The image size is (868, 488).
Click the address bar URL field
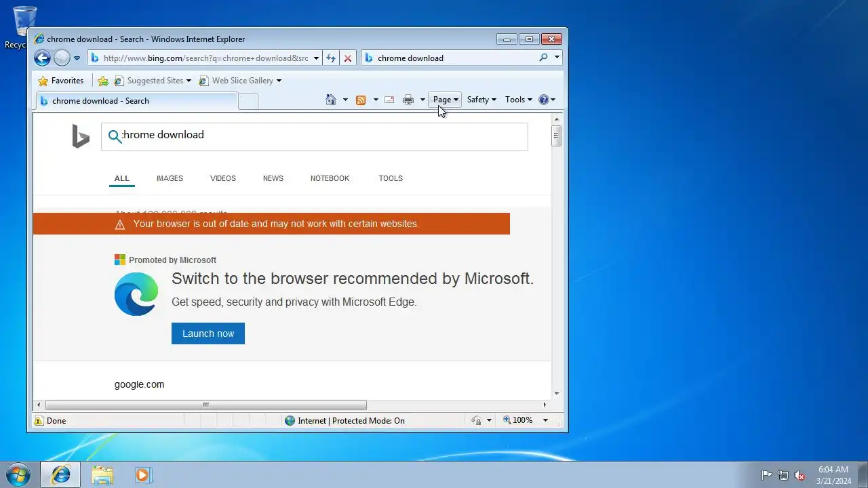(205, 58)
